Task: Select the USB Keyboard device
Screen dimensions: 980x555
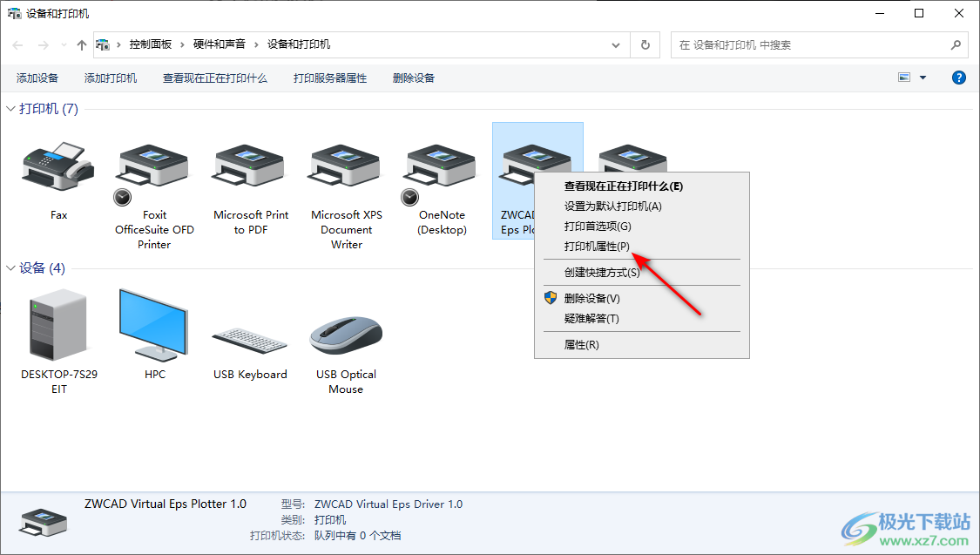Action: click(249, 341)
